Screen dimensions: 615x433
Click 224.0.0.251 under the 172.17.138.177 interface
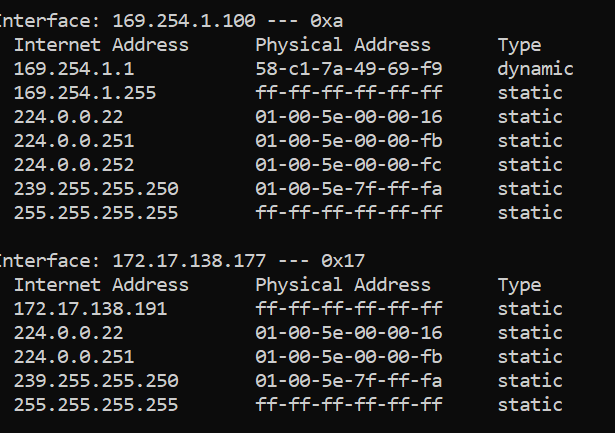point(73,357)
